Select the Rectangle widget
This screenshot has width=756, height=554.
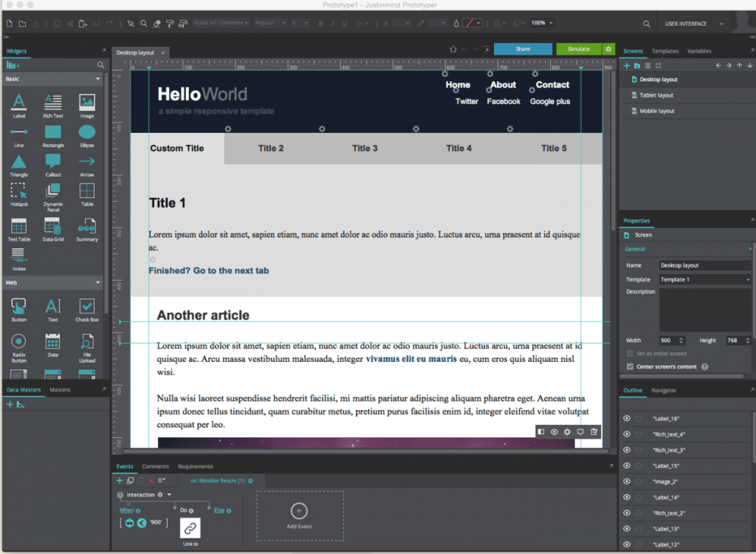[52, 134]
